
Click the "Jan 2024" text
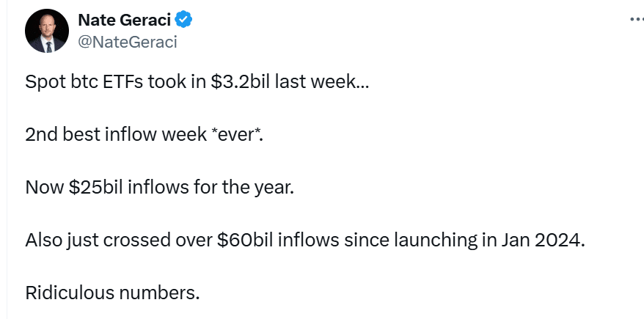[x=551, y=240]
